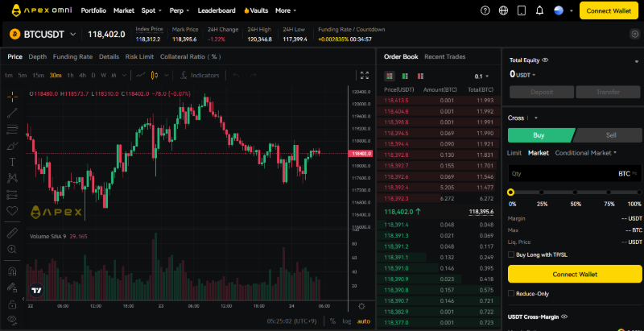Image resolution: width=644 pixels, height=331 pixels.
Task: Expand the More menu
Action: 286,10
